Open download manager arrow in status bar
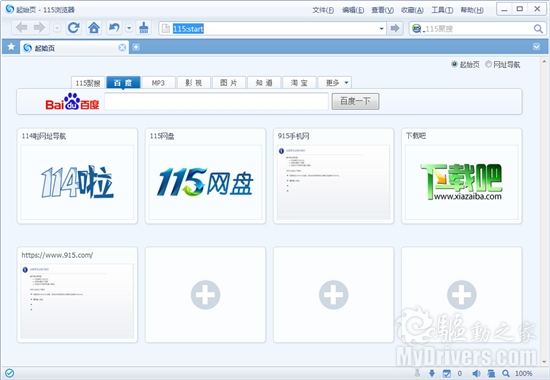Viewport: 550px width, 380px height. [x=432, y=373]
